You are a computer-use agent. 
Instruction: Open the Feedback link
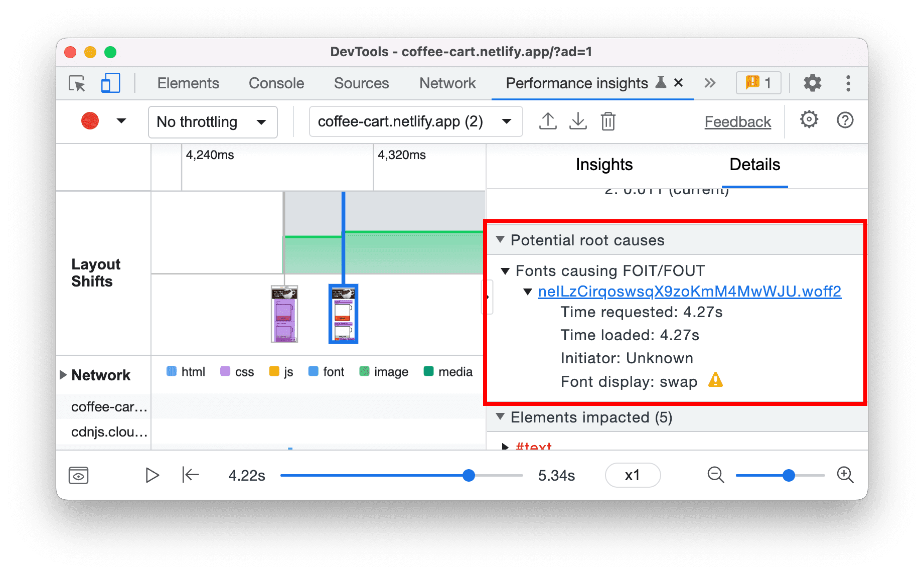(x=737, y=121)
